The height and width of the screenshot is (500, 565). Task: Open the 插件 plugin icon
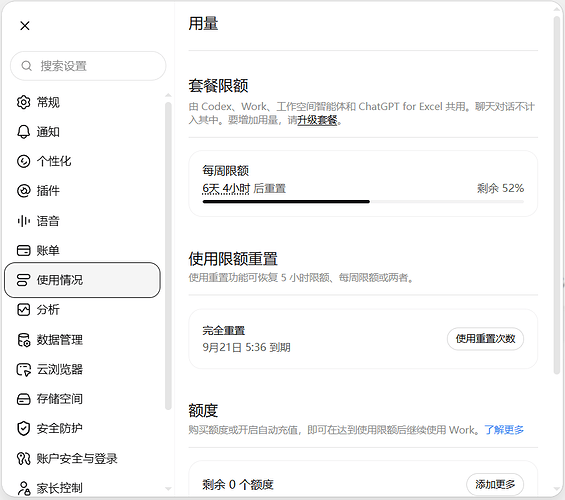(23, 191)
